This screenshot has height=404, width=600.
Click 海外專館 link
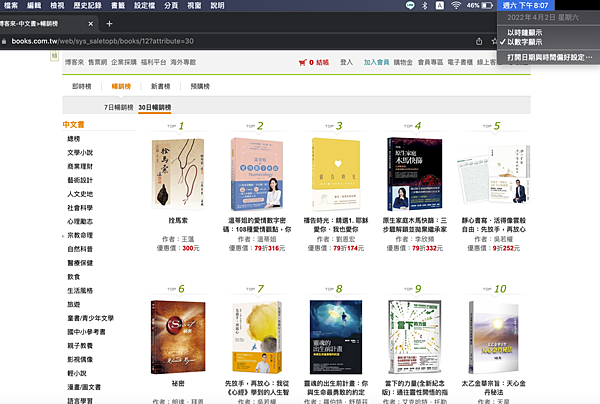pos(183,62)
